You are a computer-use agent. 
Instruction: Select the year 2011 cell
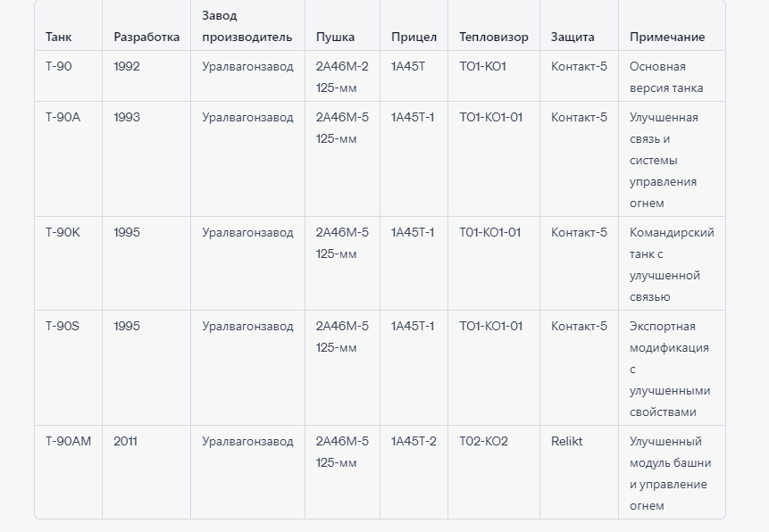click(x=126, y=441)
